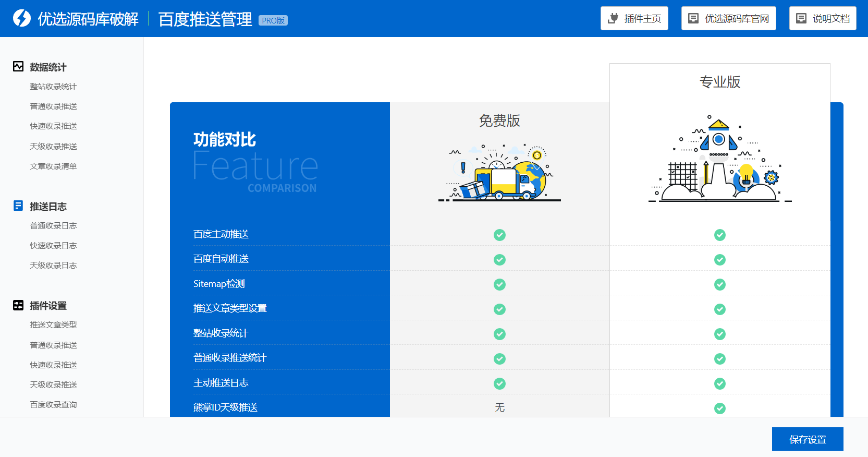868x457 pixels.
Task: Open 文章收录清单 in the sidebar
Action: 53,166
